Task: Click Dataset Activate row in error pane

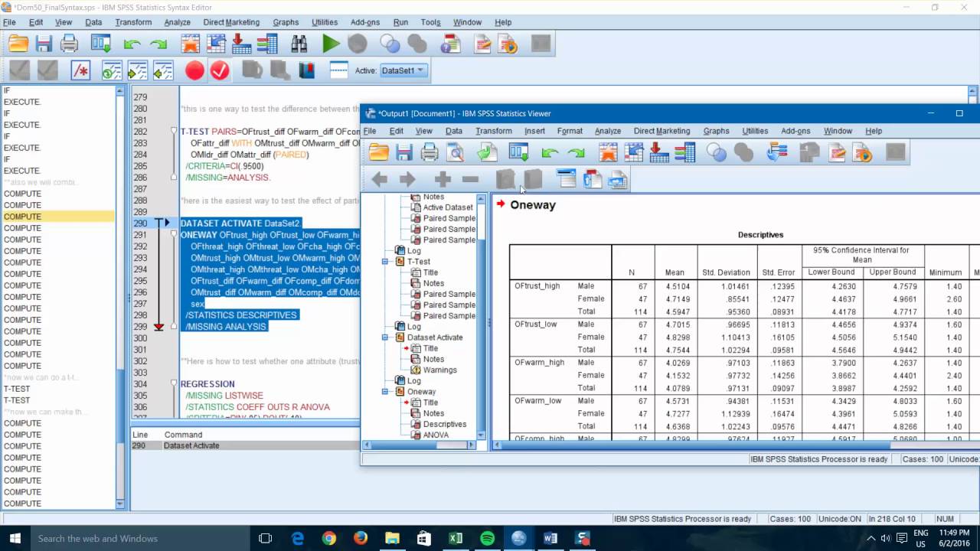Action: click(245, 445)
